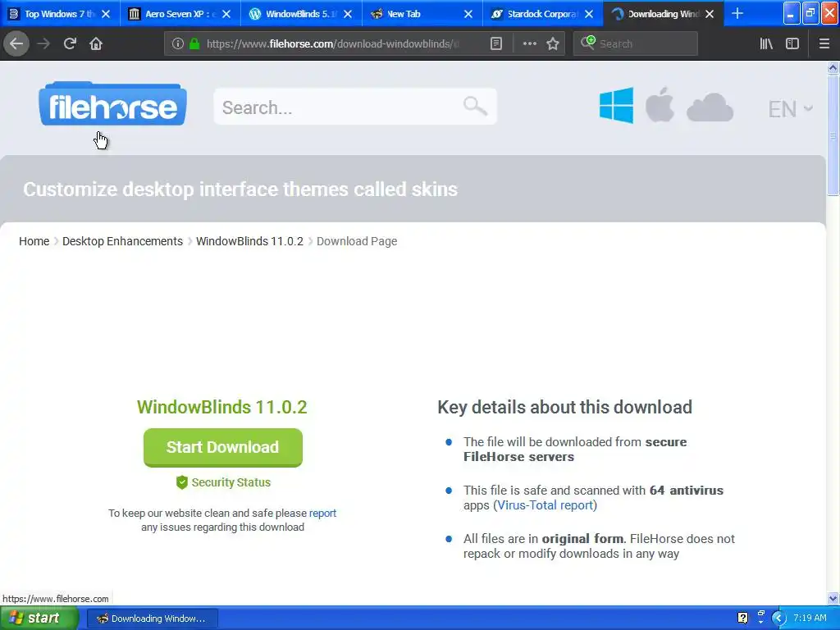Click WindowBlinds 11.0.2 green heading
This screenshot has height=630, width=840.
click(221, 407)
